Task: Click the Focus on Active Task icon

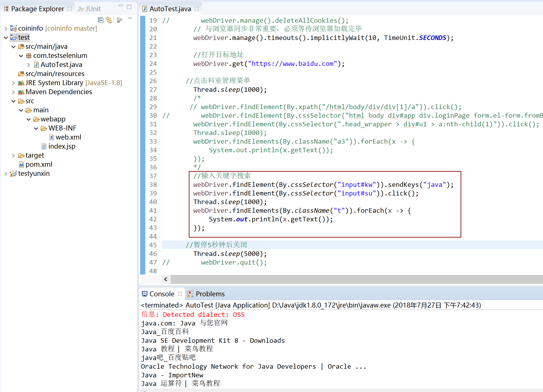Action: click(119, 20)
